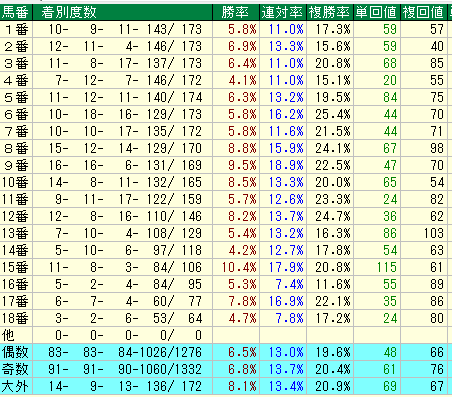Sort by the 勝率 column header
The height and width of the screenshot is (397, 452).
(x=235, y=12)
